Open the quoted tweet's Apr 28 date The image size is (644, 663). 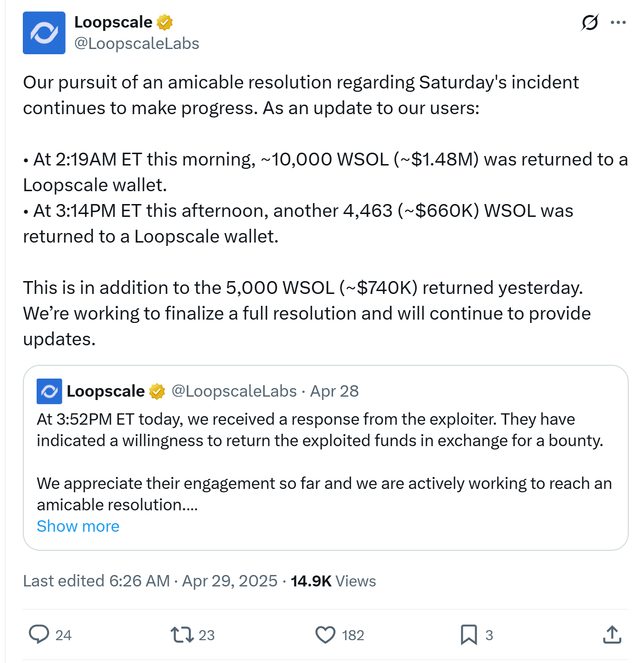pyautogui.click(x=334, y=391)
